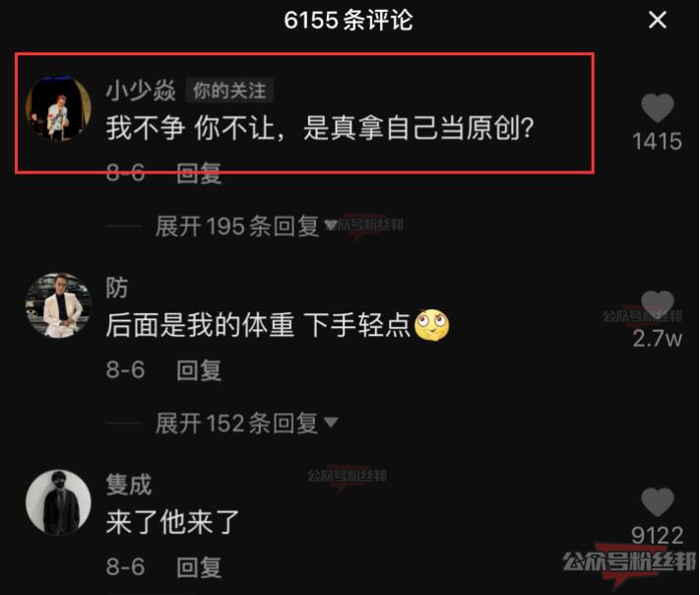Image resolution: width=700 pixels, height=595 pixels.
Task: Like the 来了他来了 comment heart
Action: (x=657, y=502)
